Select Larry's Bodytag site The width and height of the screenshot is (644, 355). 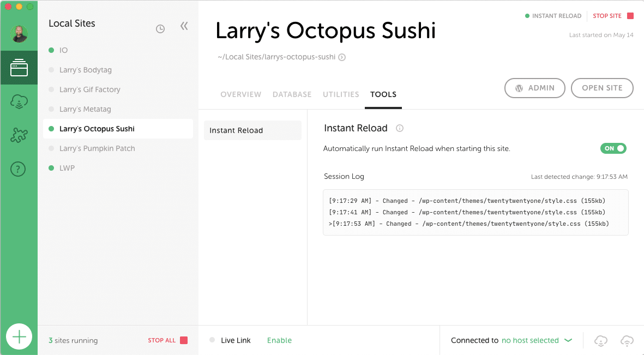[118, 70]
